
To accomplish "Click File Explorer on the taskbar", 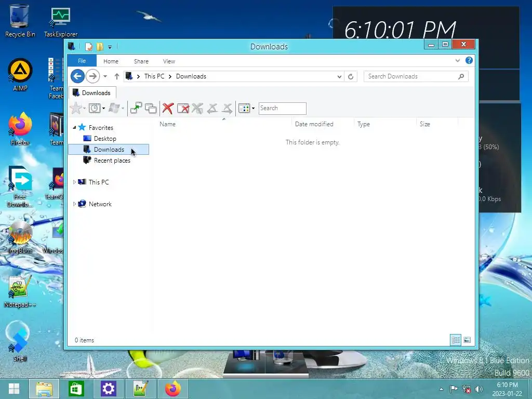I will coord(45,389).
